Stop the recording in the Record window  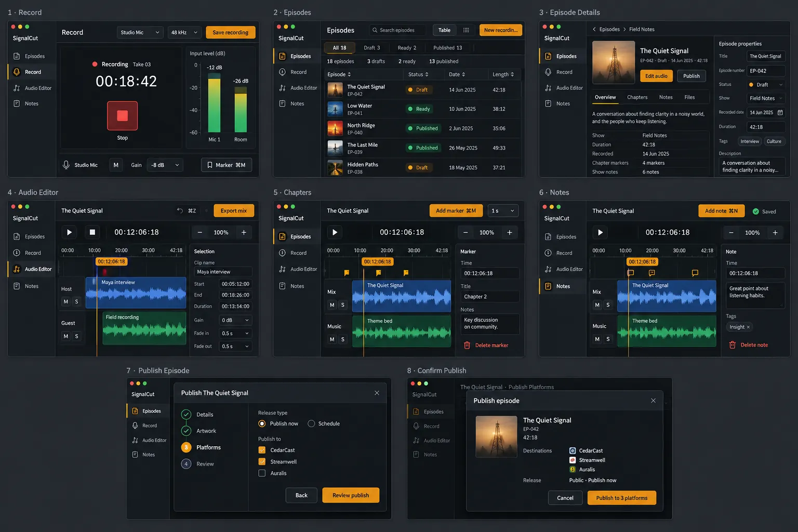click(122, 115)
